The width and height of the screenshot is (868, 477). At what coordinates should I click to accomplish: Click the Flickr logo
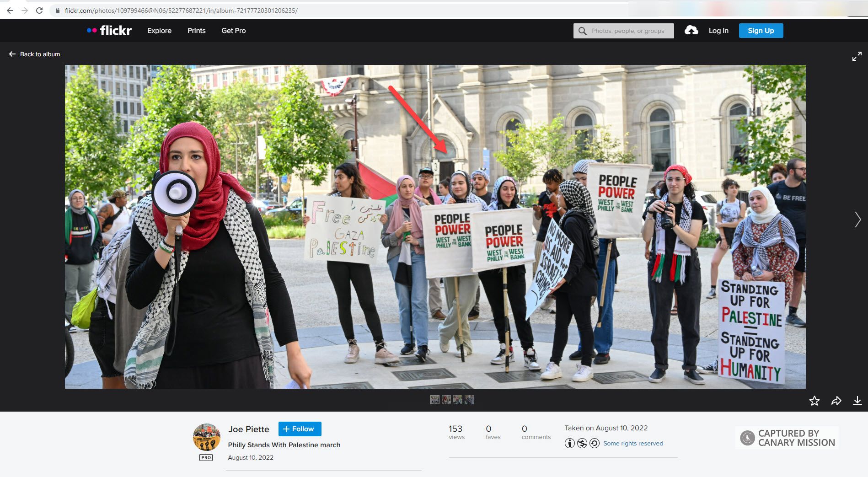tap(109, 31)
